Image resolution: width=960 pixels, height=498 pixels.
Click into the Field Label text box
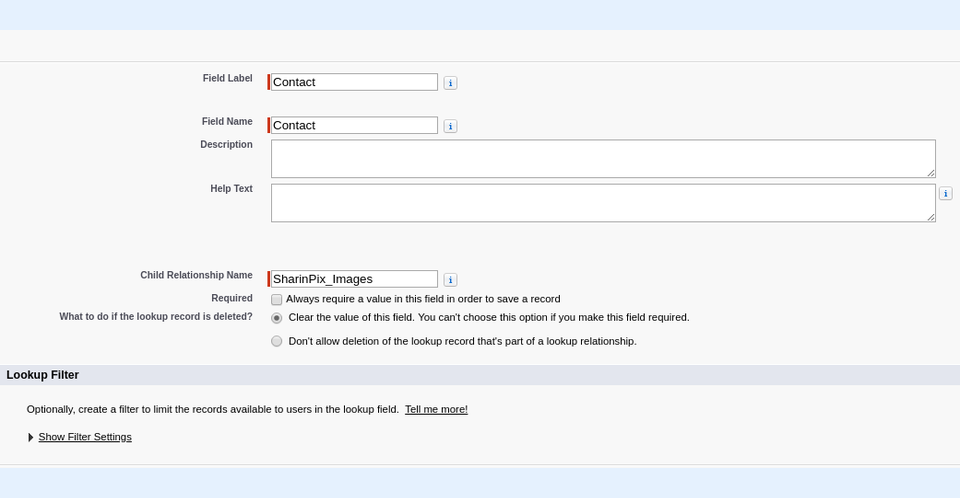[x=354, y=82]
